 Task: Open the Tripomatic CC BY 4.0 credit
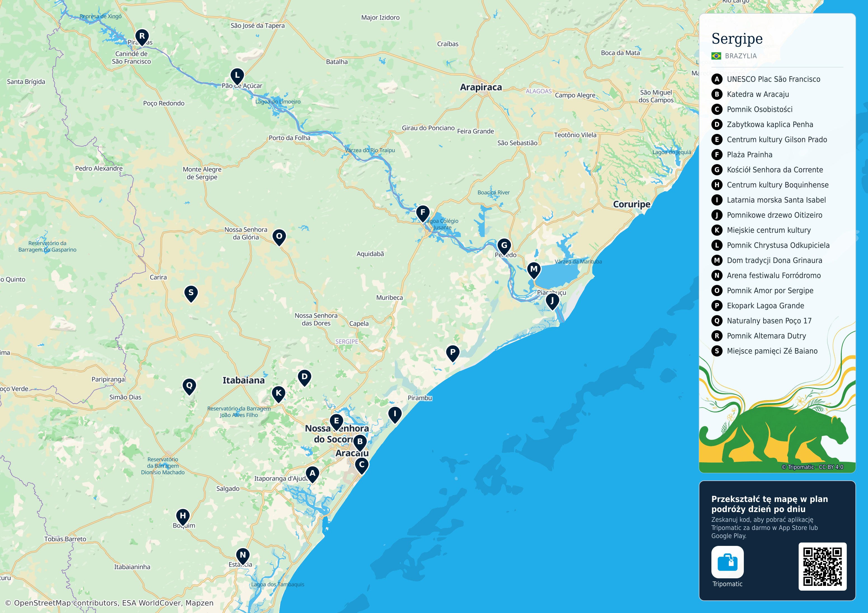(x=812, y=467)
